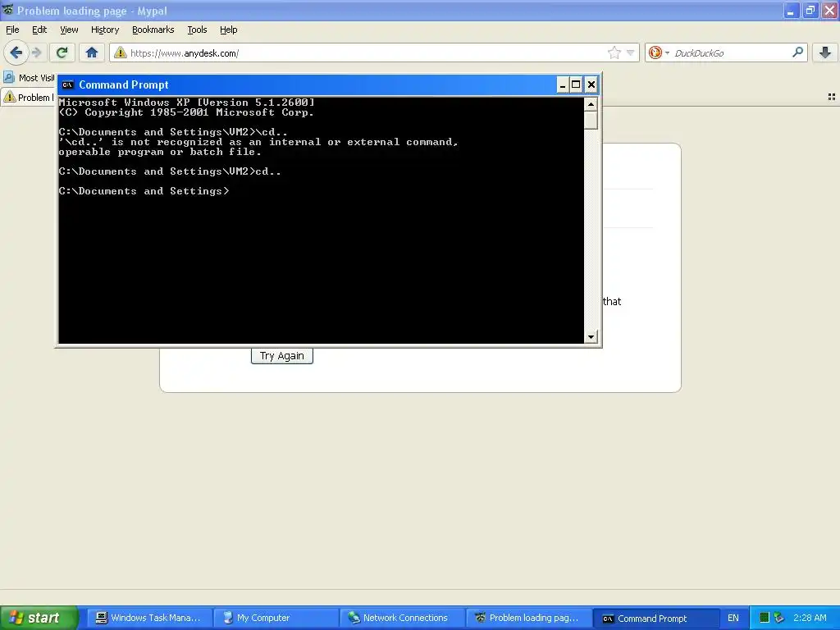Screen dimensions: 840x630
Task: Click the EN language indicator
Action: click(733, 618)
